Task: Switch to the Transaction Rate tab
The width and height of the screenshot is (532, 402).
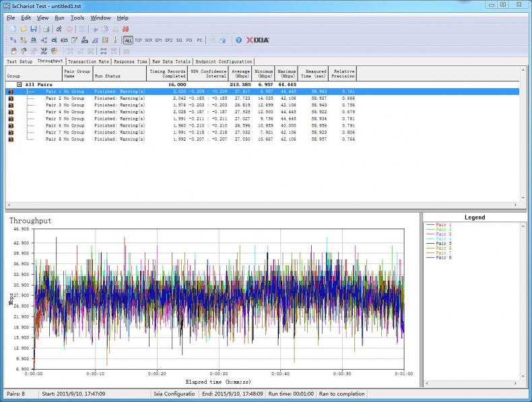Action: pyautogui.click(x=88, y=62)
